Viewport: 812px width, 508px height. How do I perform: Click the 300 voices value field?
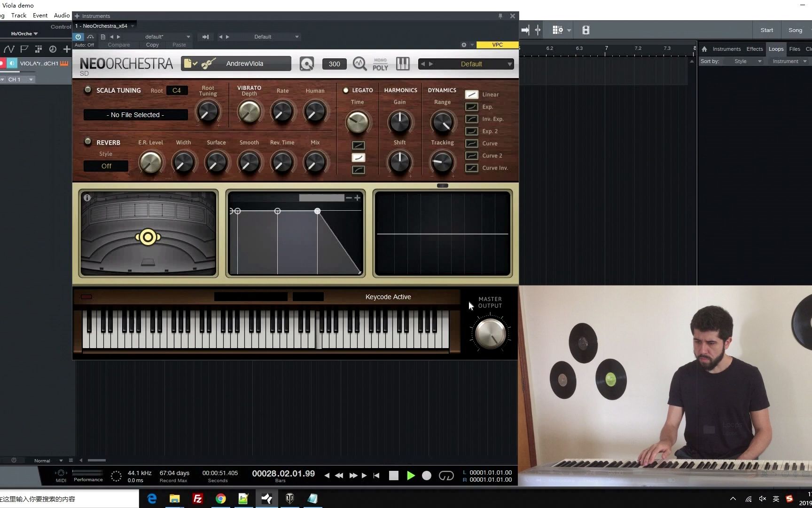(334, 64)
